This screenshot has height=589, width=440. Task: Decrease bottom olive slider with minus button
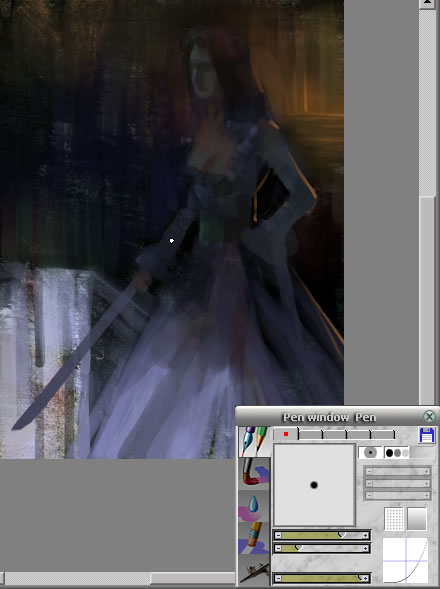(278, 578)
